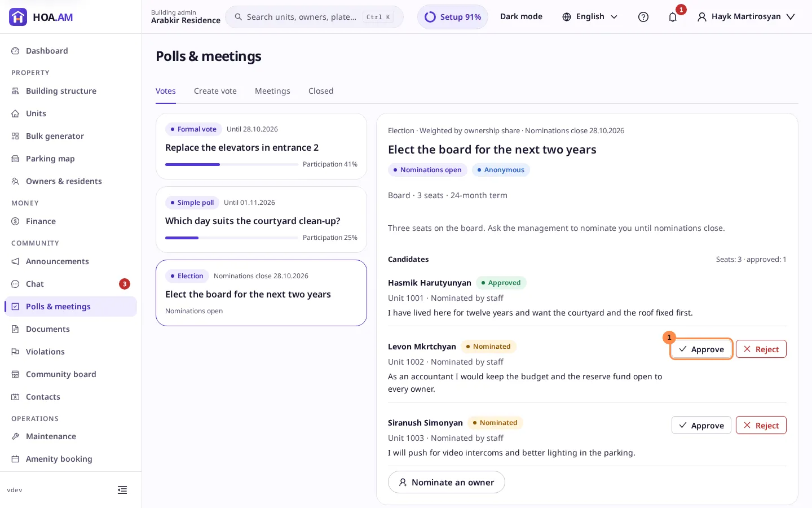Open the Documents section

(70, 329)
